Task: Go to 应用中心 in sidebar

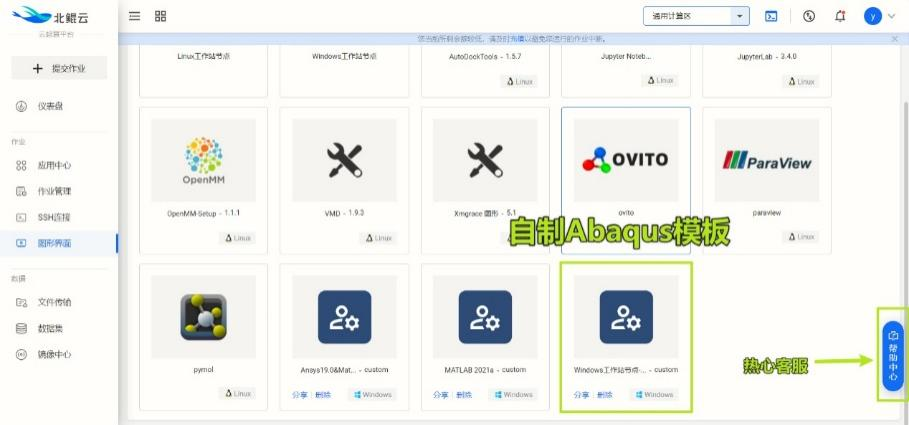Action: click(x=54, y=165)
